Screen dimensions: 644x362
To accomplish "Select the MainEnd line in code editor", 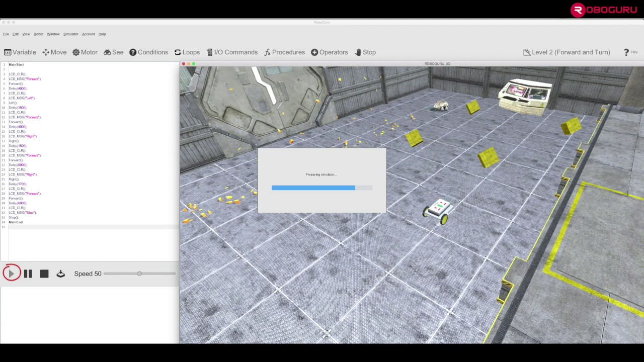I will [16, 222].
